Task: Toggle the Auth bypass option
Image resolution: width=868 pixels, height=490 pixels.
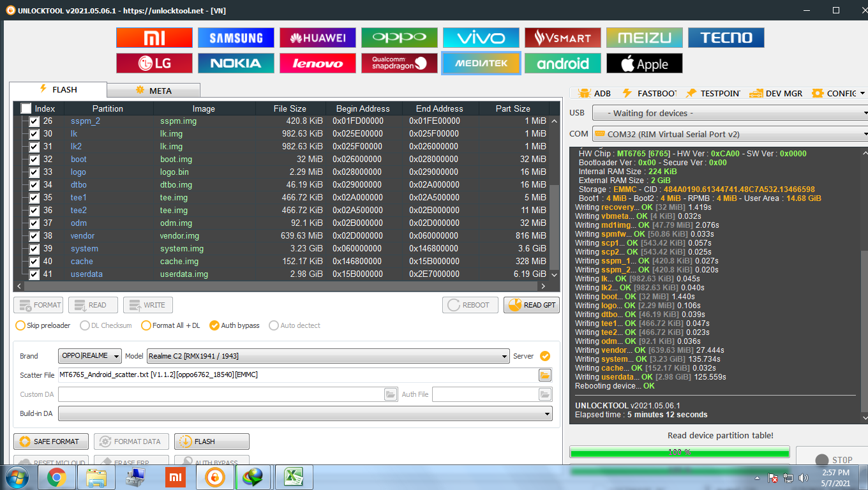Action: [234, 325]
